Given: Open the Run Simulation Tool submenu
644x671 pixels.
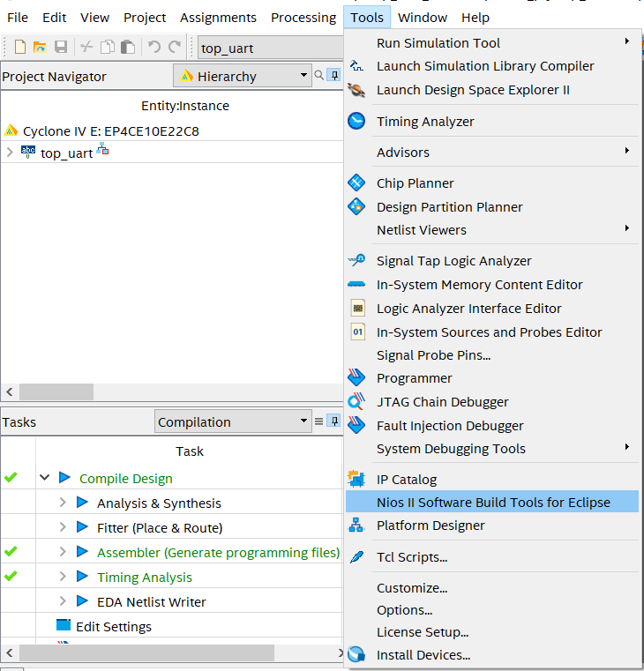Looking at the screenshot, I should (x=492, y=43).
